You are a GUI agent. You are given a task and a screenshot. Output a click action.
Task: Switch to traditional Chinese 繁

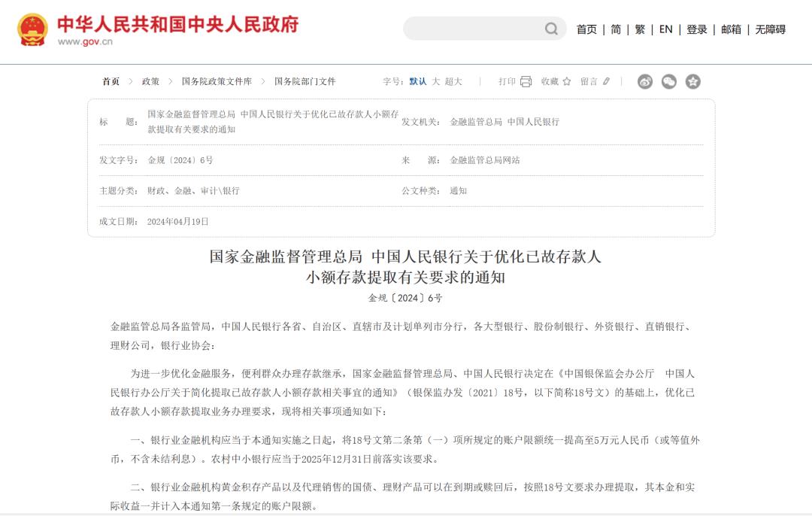[640, 29]
